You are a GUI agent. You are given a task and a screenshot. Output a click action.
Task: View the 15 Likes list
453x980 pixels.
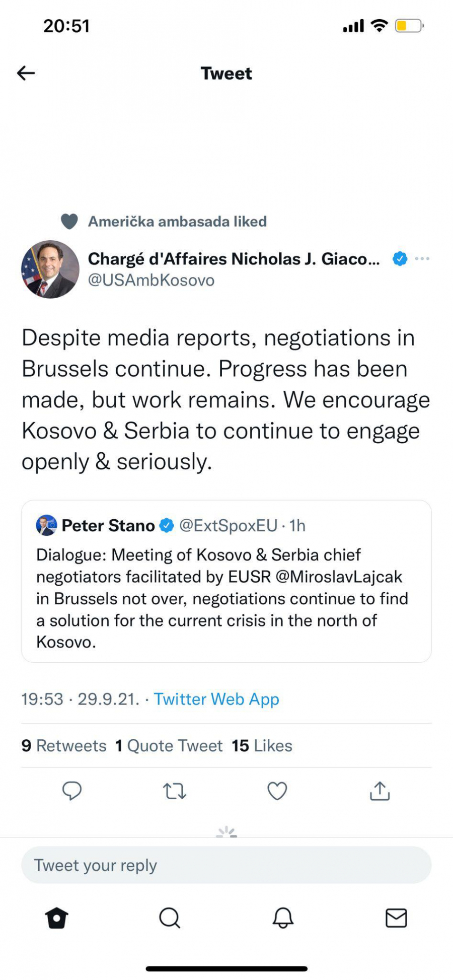coord(262,745)
